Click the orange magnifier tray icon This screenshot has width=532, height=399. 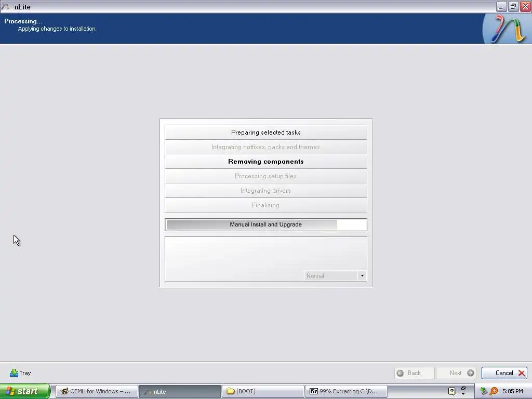pos(494,391)
